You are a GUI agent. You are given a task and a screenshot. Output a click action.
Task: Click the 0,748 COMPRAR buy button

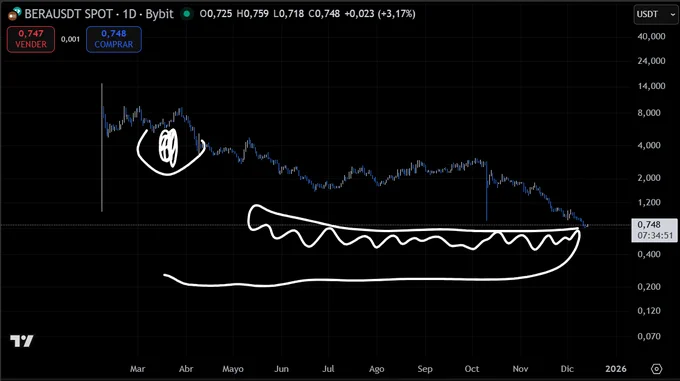(x=114, y=39)
